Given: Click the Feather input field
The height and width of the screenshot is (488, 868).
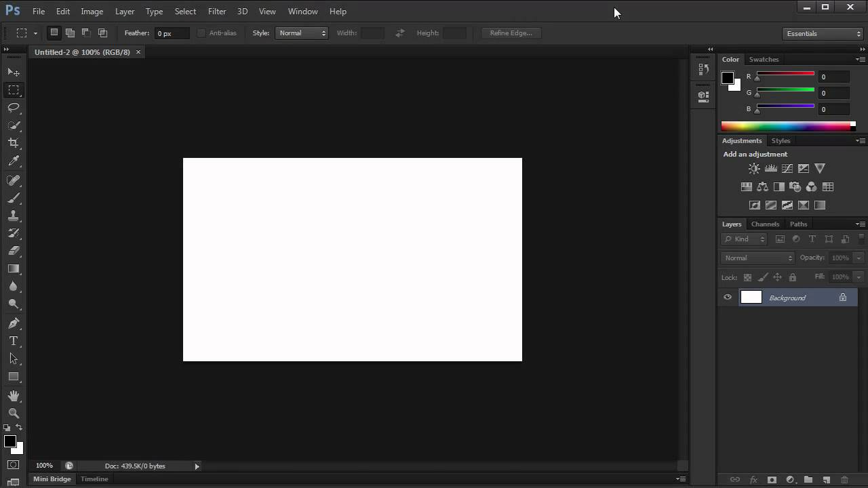Looking at the screenshot, I should [x=172, y=33].
